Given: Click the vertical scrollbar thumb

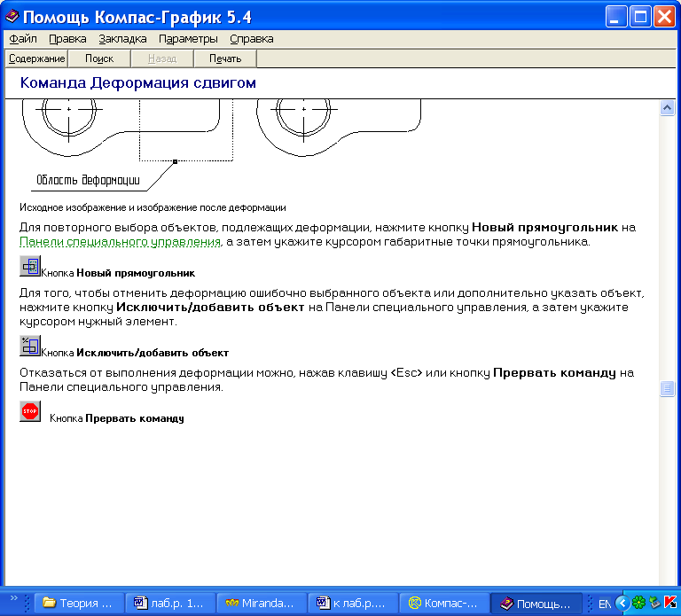Looking at the screenshot, I should pos(667,388).
